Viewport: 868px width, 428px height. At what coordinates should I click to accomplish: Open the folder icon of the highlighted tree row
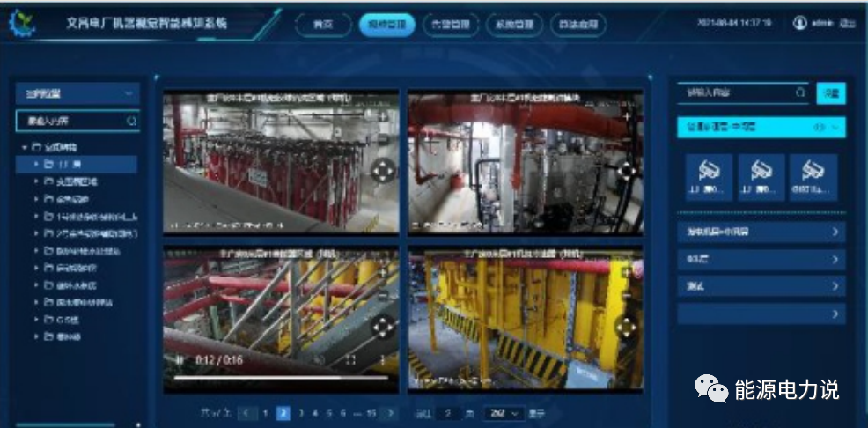tap(48, 164)
